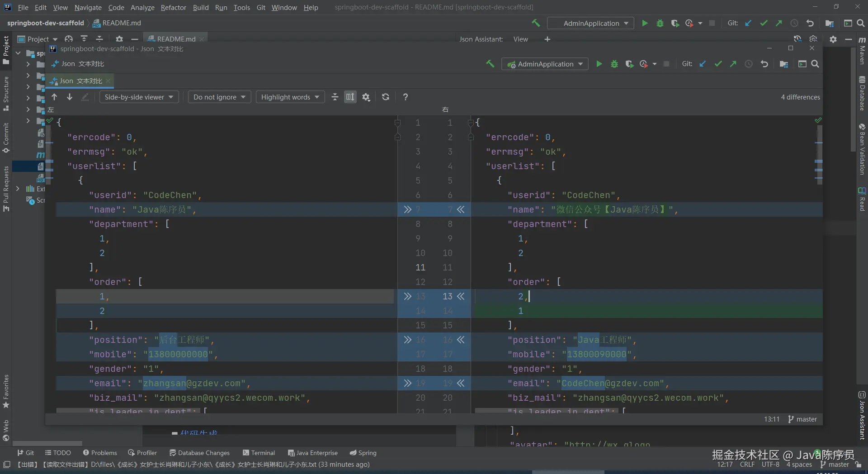This screenshot has width=868, height=474.
Task: Open the Side-by-side viewer dropdown
Action: [x=139, y=97]
